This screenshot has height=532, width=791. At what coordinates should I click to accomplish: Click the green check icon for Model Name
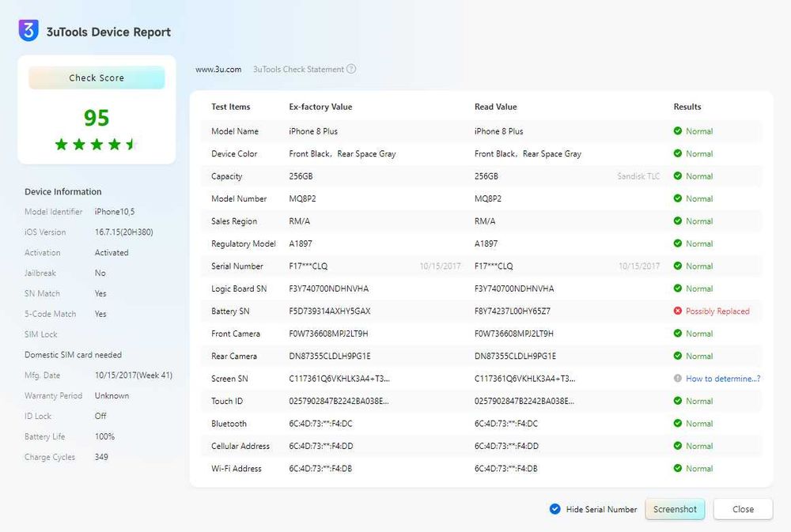click(678, 131)
